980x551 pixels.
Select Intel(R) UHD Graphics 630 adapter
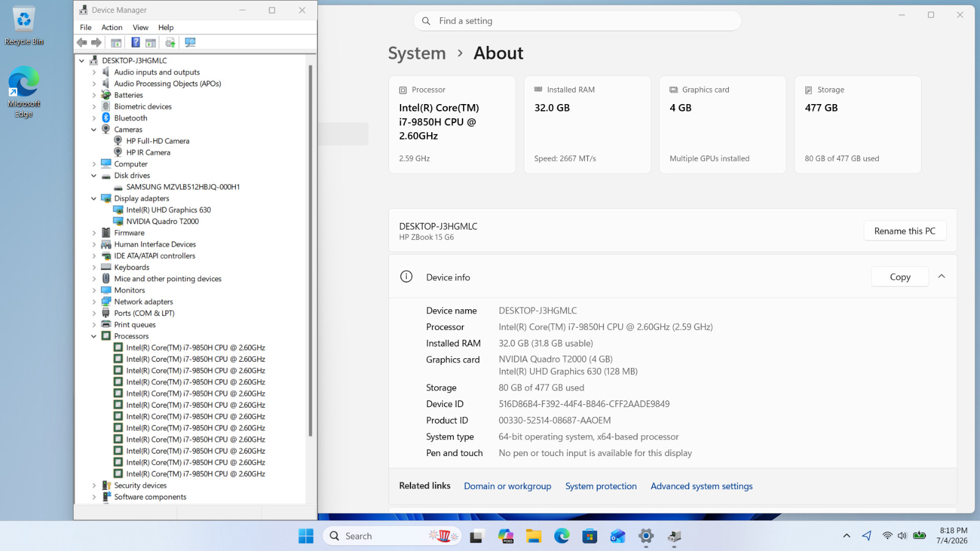pos(168,210)
